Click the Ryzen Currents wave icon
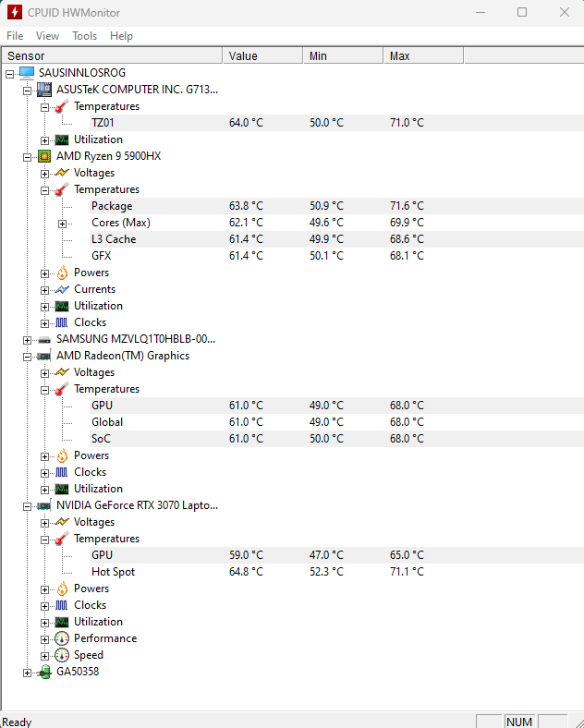Screen dimensions: 584x728 pyautogui.click(x=62, y=289)
